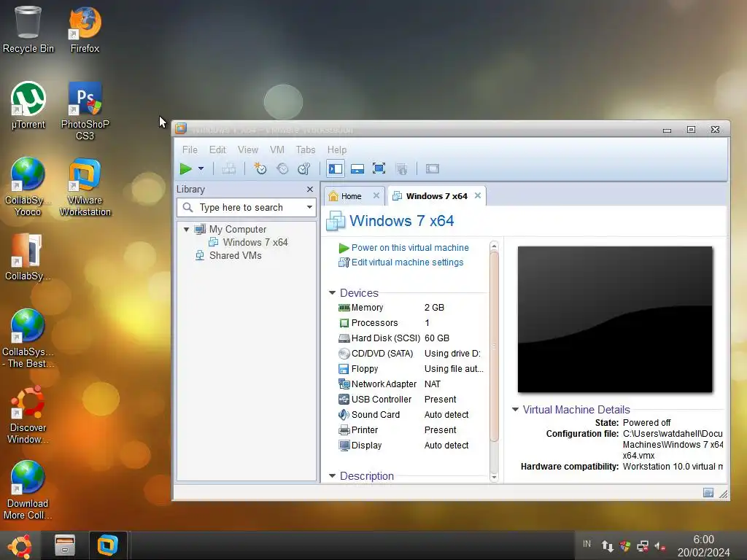Open the File menu
The image size is (747, 560).
190,149
